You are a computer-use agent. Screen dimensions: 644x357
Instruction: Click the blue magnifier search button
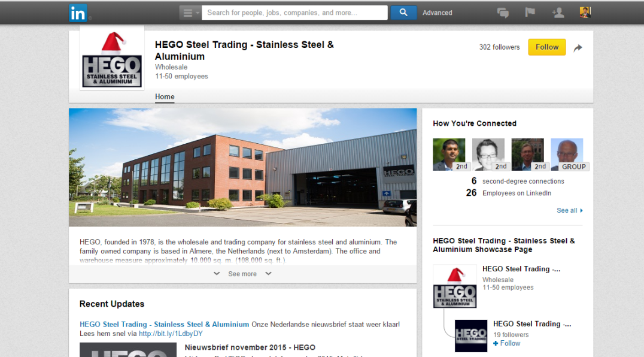[403, 13]
